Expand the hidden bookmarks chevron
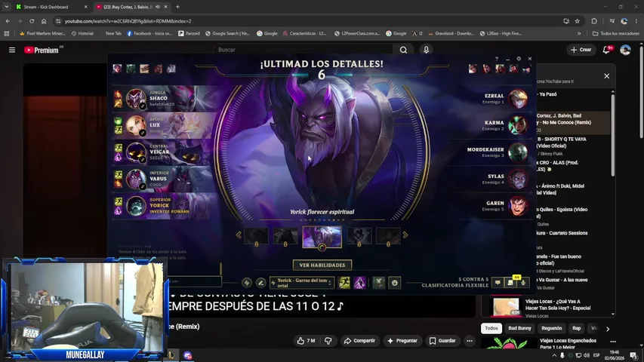Screen dimensions: 644x362 point(579,34)
